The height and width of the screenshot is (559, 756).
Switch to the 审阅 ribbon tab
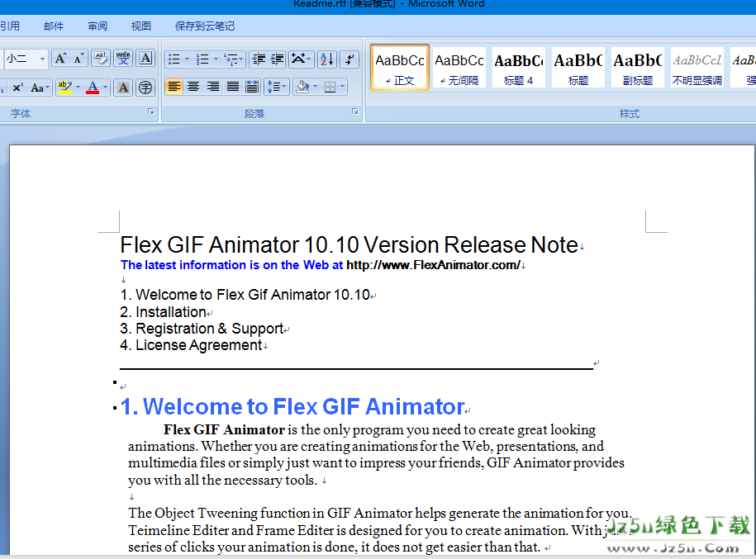coord(97,26)
